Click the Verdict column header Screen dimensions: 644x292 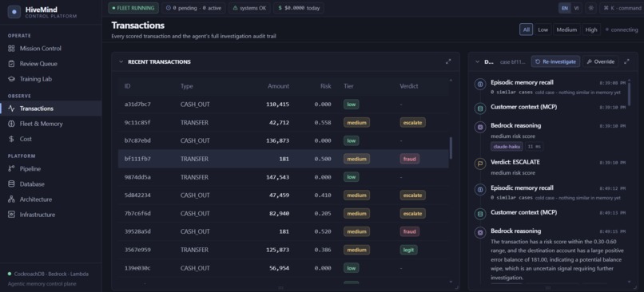pos(408,86)
